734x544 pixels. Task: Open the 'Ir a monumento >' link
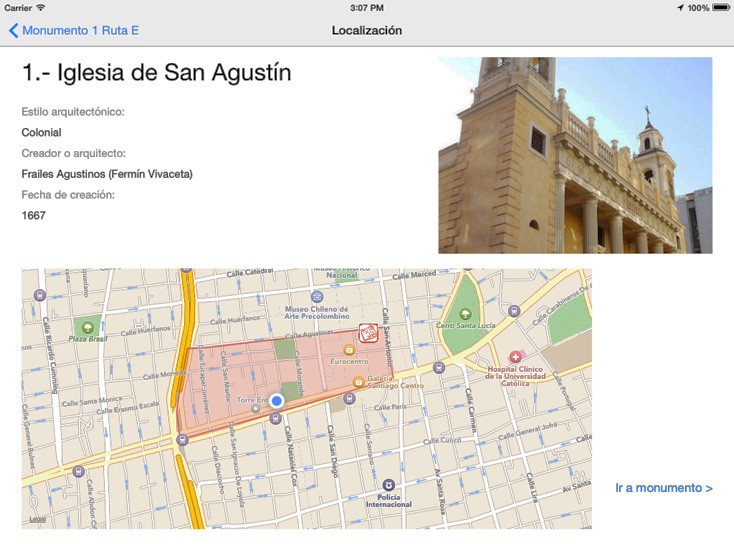tap(663, 488)
